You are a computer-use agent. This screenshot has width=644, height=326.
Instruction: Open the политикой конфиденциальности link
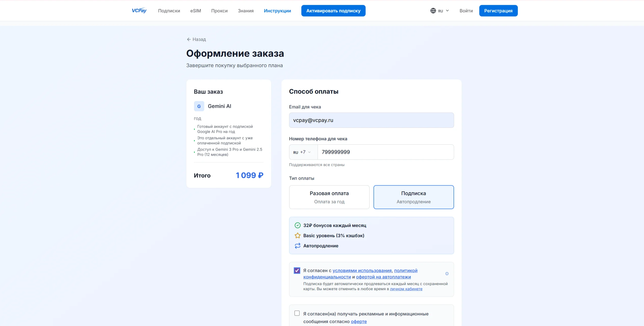[406, 270]
